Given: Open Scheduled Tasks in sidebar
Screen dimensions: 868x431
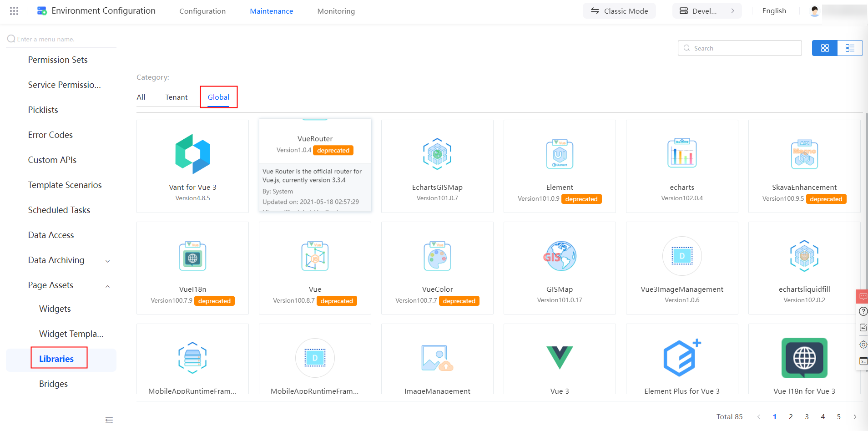Looking at the screenshot, I should (59, 210).
